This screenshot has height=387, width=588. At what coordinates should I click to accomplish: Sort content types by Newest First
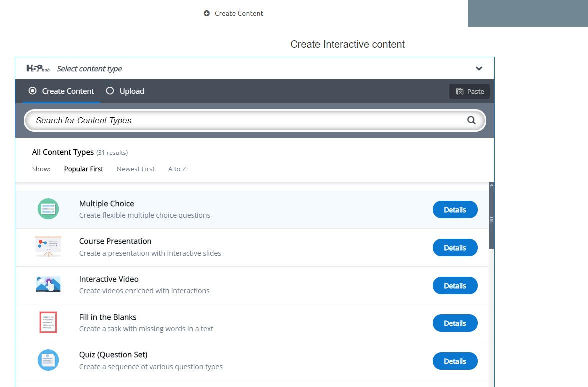point(136,169)
